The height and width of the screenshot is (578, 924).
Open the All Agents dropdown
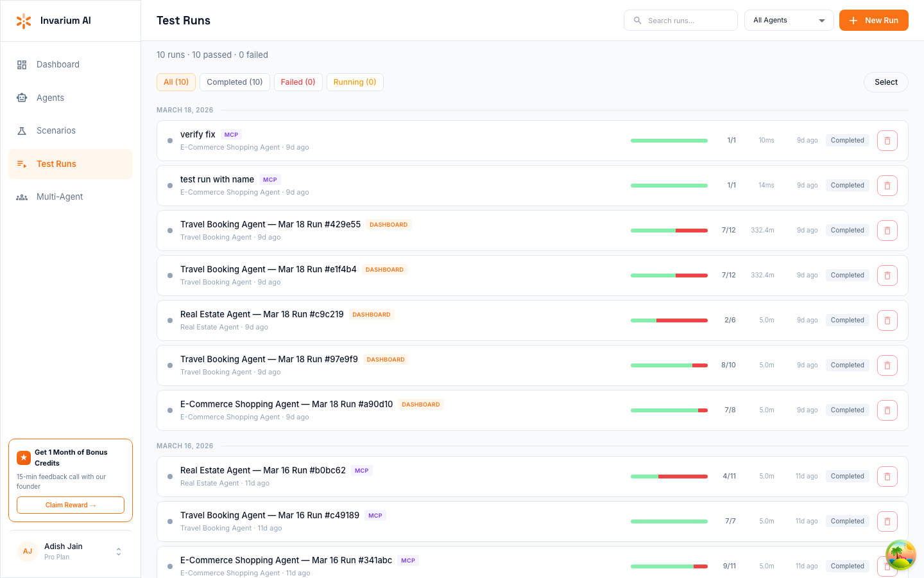point(789,20)
